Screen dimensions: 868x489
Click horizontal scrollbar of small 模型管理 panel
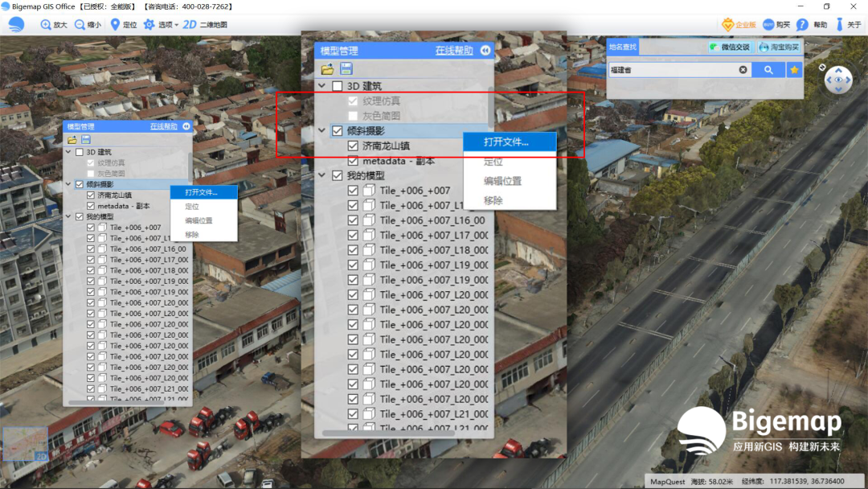116,403
